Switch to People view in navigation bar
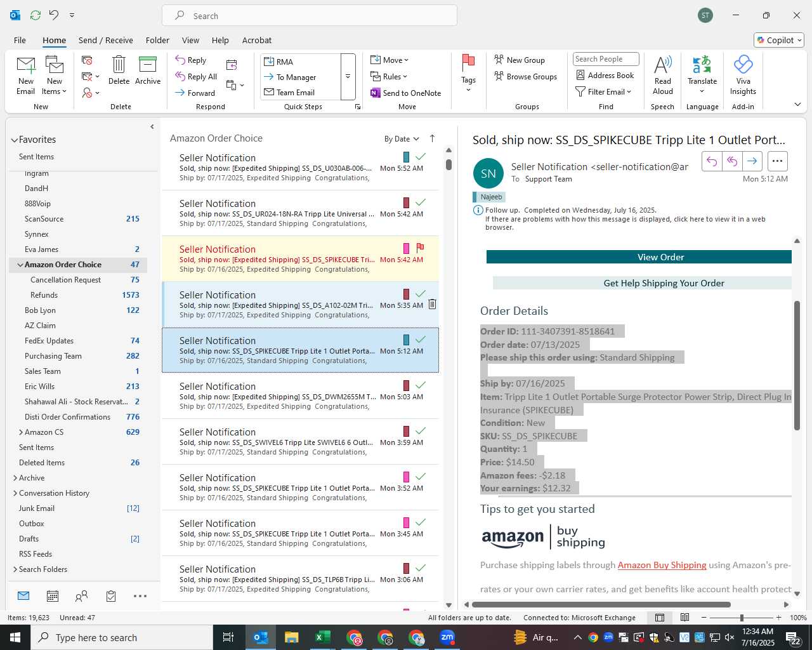This screenshot has height=650, width=812. click(81, 596)
